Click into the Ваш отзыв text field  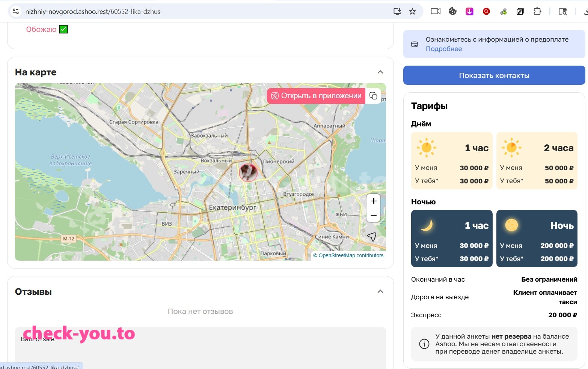coord(201,347)
